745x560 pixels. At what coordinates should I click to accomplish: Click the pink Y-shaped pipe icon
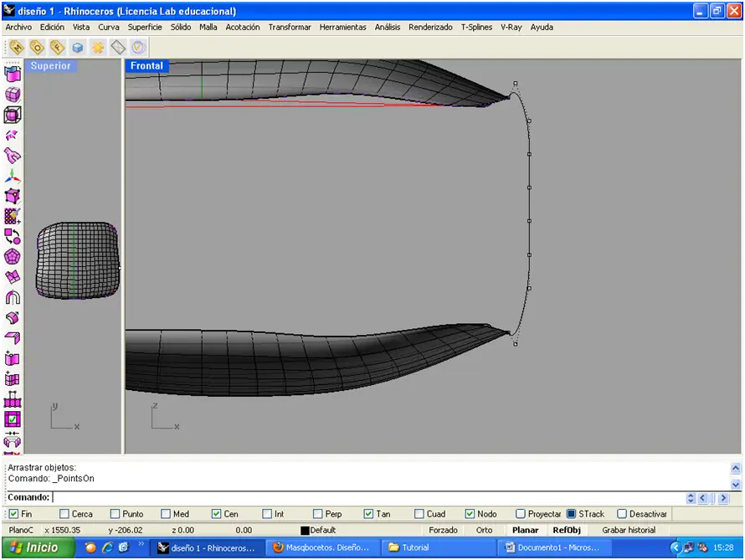[x=13, y=156]
